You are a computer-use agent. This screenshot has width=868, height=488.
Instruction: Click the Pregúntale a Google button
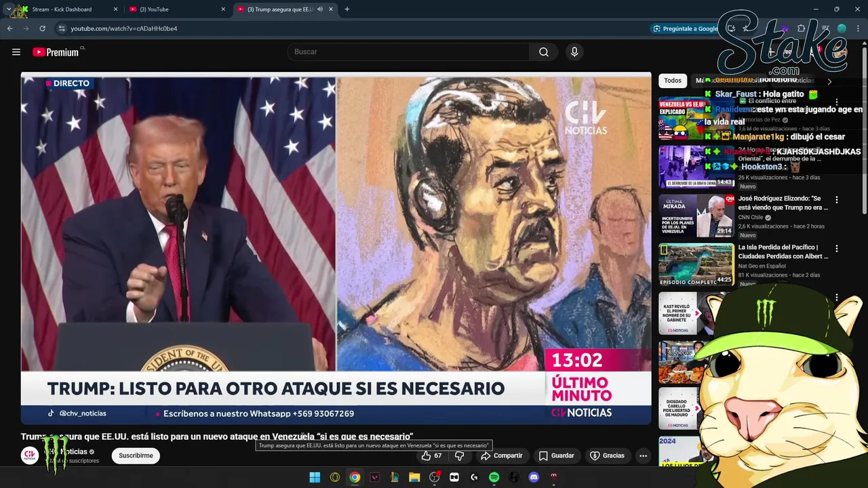(x=686, y=28)
